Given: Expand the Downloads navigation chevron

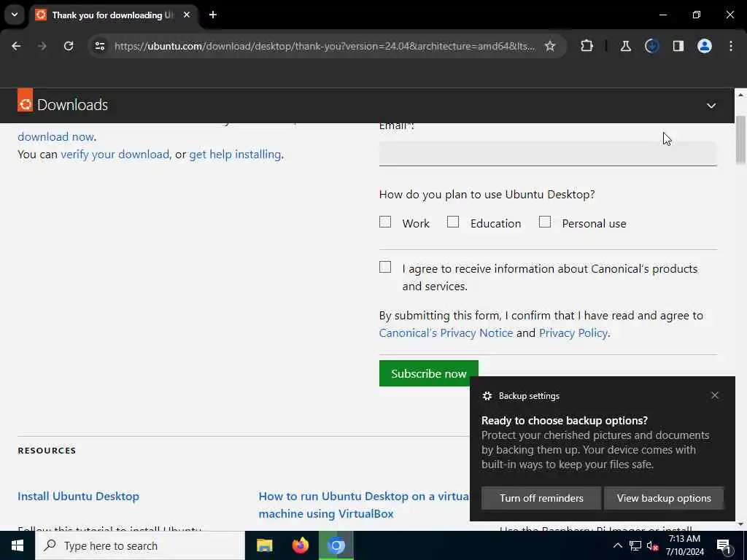Looking at the screenshot, I should click(x=711, y=105).
